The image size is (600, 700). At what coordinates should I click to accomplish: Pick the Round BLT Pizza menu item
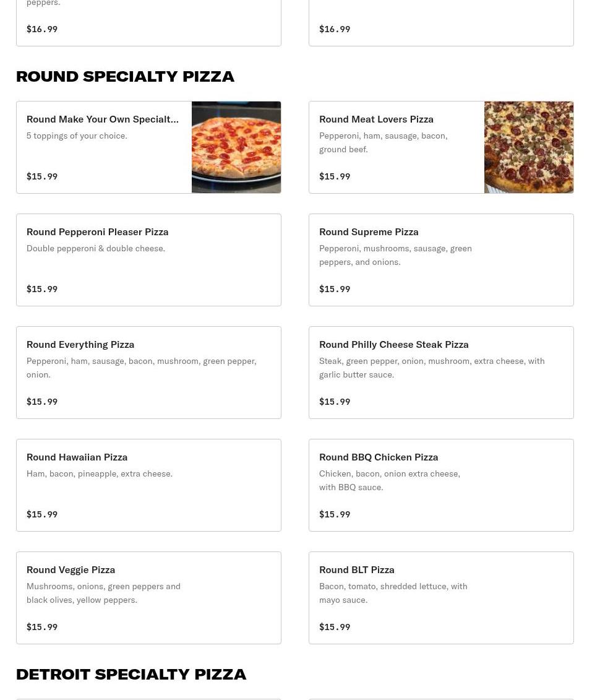coord(441,598)
